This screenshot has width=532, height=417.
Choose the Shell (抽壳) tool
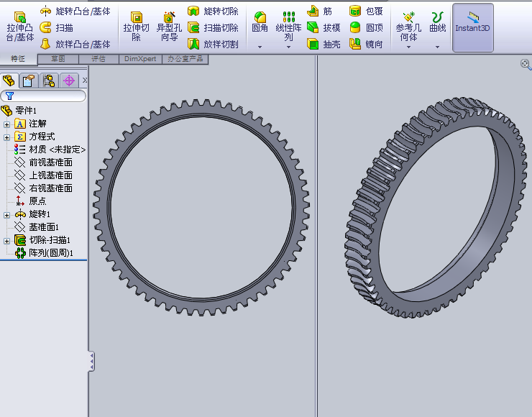click(x=324, y=44)
